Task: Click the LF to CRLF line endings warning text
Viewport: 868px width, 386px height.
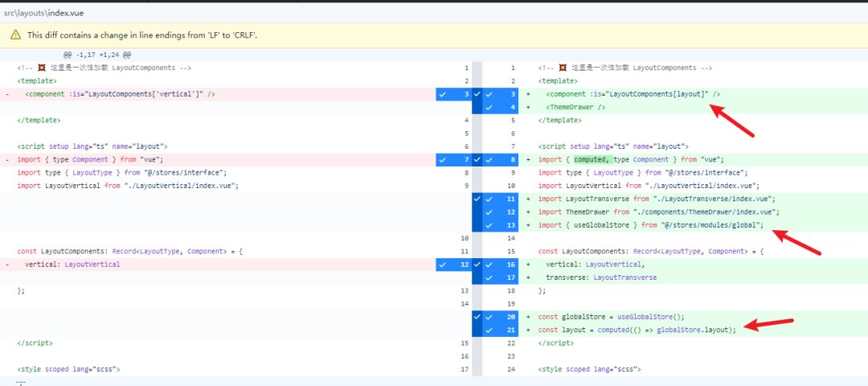Action: 142,35
